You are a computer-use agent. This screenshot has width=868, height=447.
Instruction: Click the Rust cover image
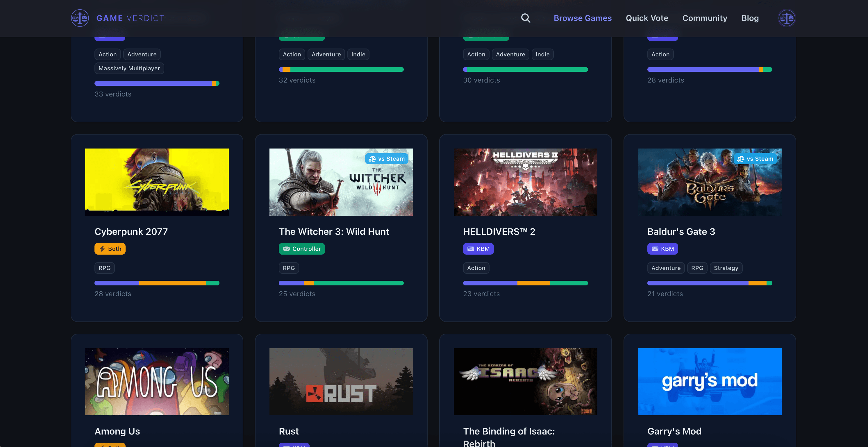(341, 382)
